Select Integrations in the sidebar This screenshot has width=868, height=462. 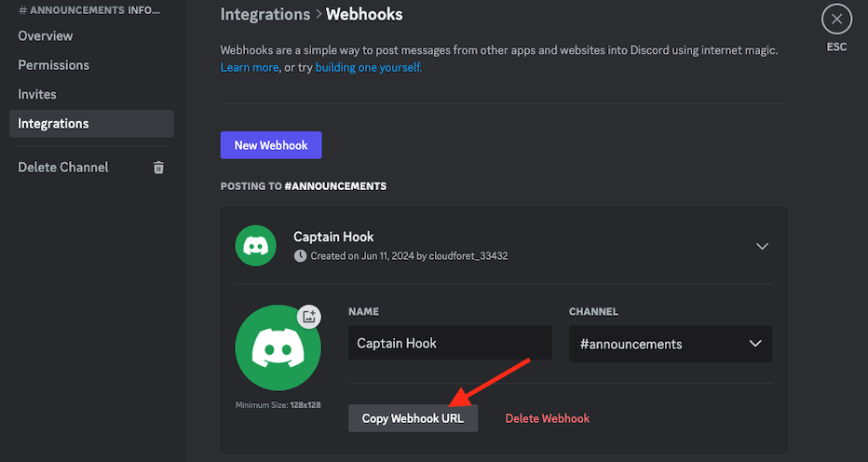coord(54,124)
